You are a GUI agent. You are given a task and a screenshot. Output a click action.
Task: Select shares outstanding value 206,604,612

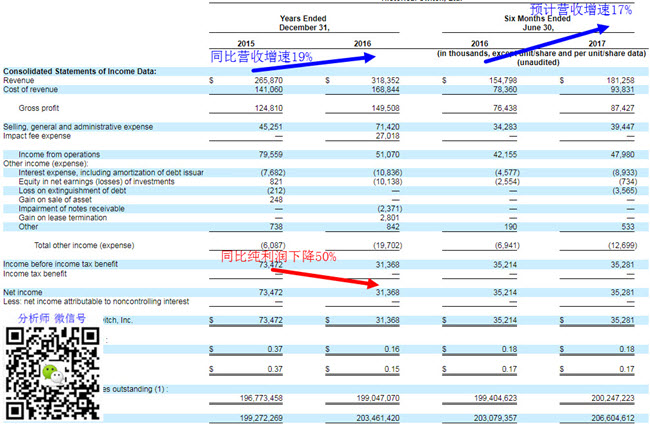click(x=613, y=418)
